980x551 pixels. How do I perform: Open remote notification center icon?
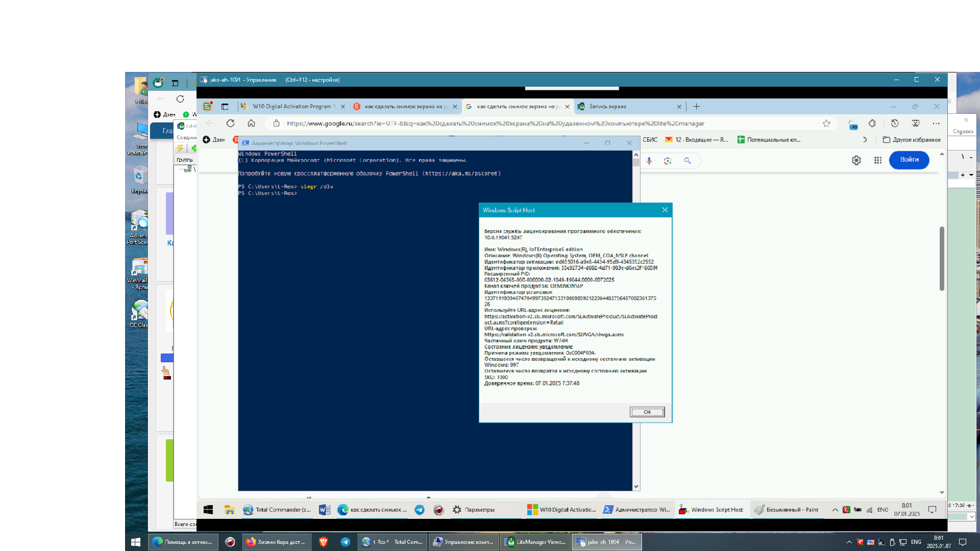tap(932, 510)
